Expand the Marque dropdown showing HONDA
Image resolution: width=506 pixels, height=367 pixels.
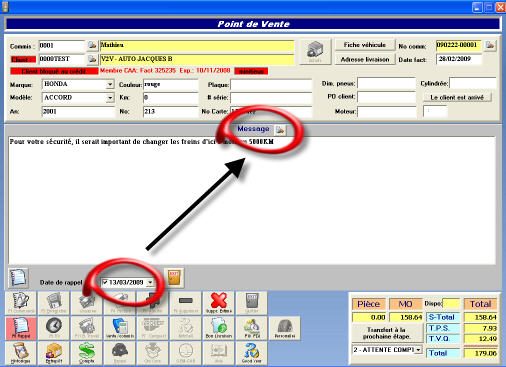click(110, 84)
